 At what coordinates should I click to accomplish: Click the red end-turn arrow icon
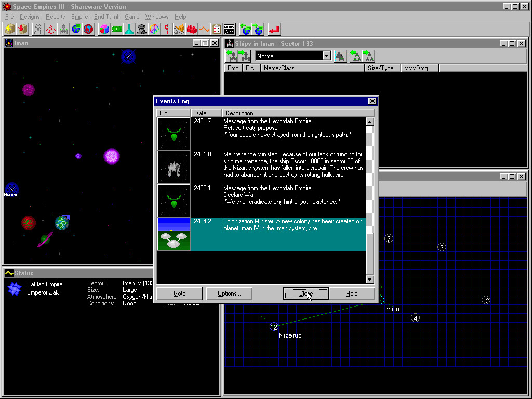274,29
